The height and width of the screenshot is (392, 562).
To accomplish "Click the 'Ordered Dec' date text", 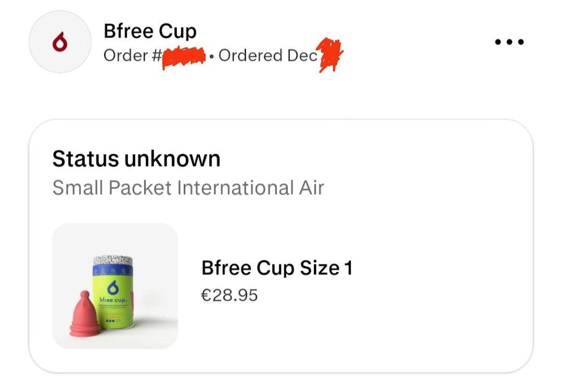I will coord(267,55).
